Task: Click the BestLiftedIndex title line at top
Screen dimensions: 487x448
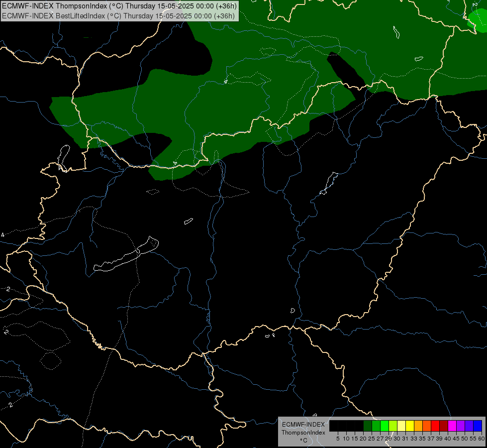Action: click(118, 16)
